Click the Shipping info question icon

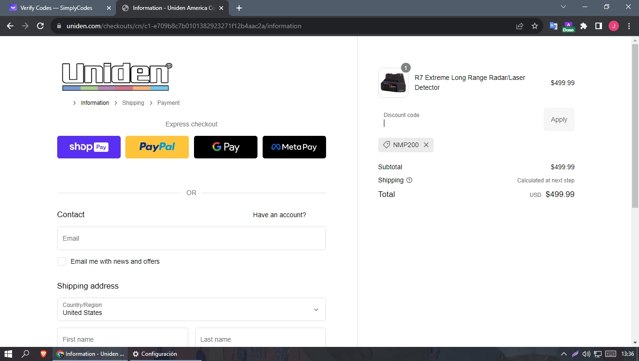409,180
